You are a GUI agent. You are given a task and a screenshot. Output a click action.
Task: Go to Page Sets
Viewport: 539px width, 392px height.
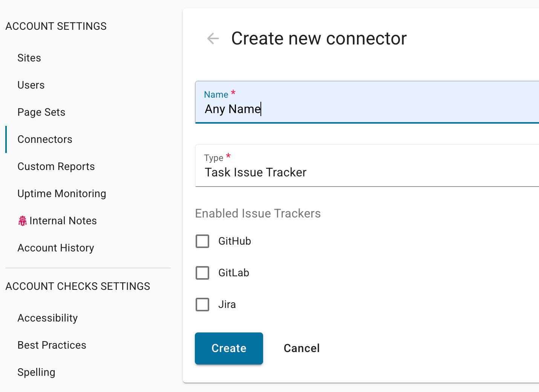41,112
